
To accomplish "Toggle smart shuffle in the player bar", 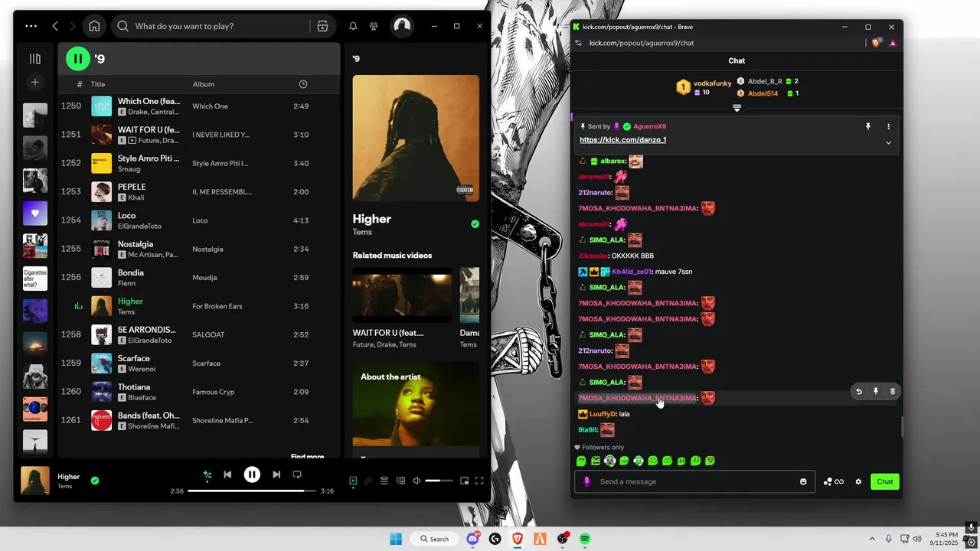I will pyautogui.click(x=207, y=474).
